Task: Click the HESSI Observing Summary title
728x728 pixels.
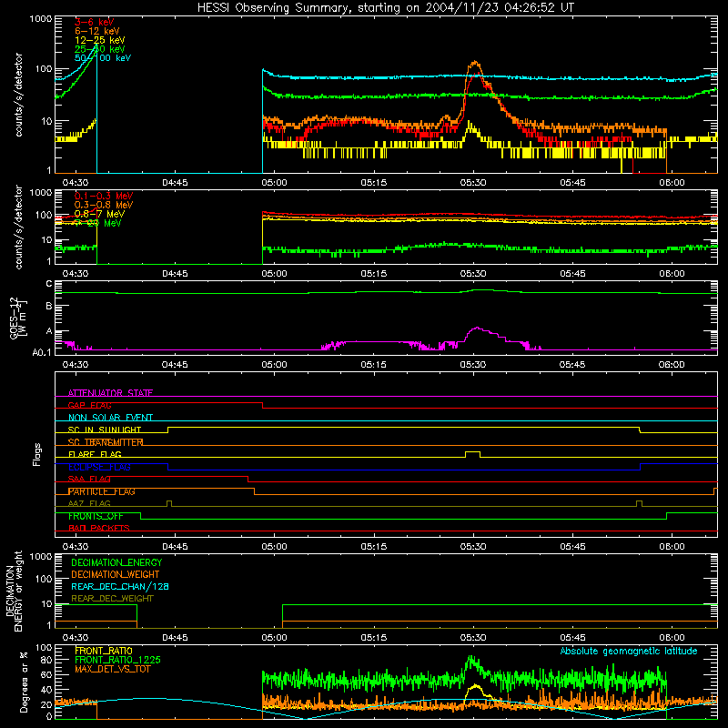Action: [386, 7]
